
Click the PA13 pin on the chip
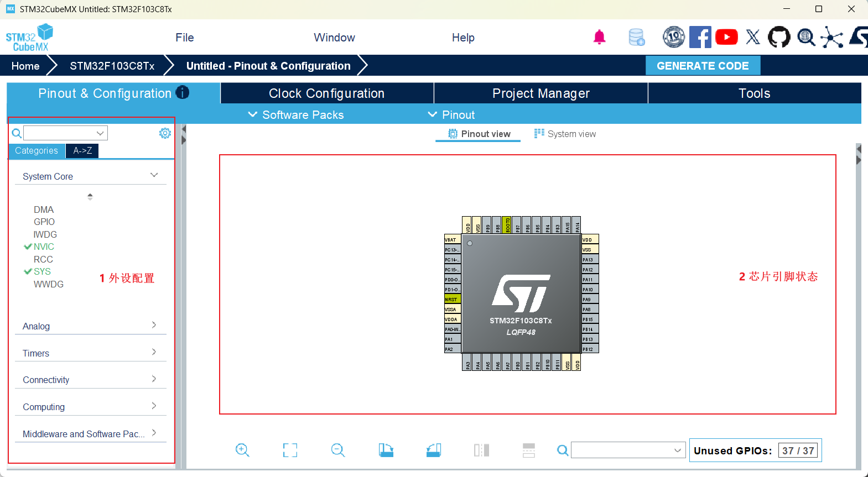(x=590, y=259)
